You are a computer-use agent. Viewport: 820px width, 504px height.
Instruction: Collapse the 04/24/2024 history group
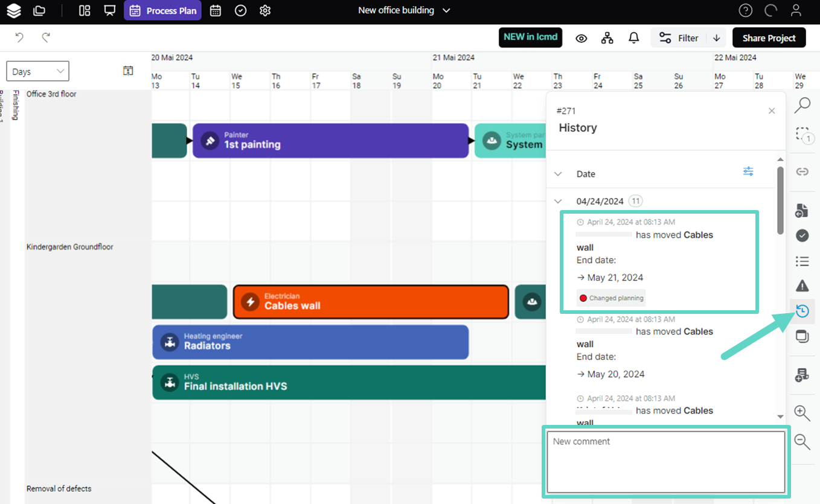pos(558,201)
